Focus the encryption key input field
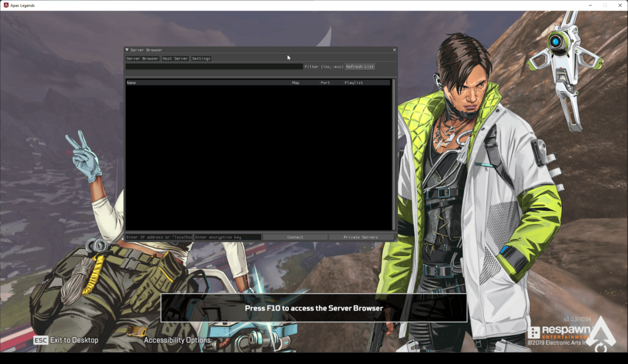628x364 pixels. click(x=228, y=237)
